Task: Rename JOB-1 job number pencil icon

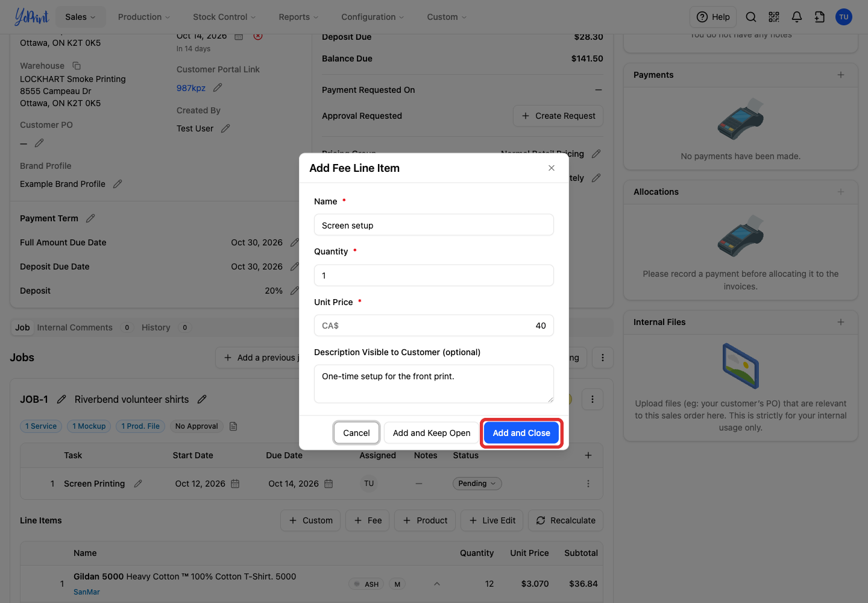Action: click(61, 399)
